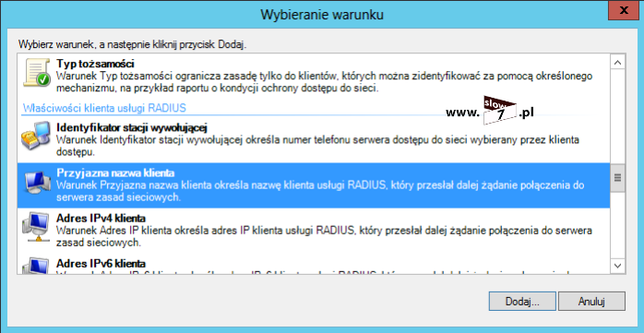644x333 pixels.
Task: Select the Typ tożsamości condition title
Action: (95, 64)
